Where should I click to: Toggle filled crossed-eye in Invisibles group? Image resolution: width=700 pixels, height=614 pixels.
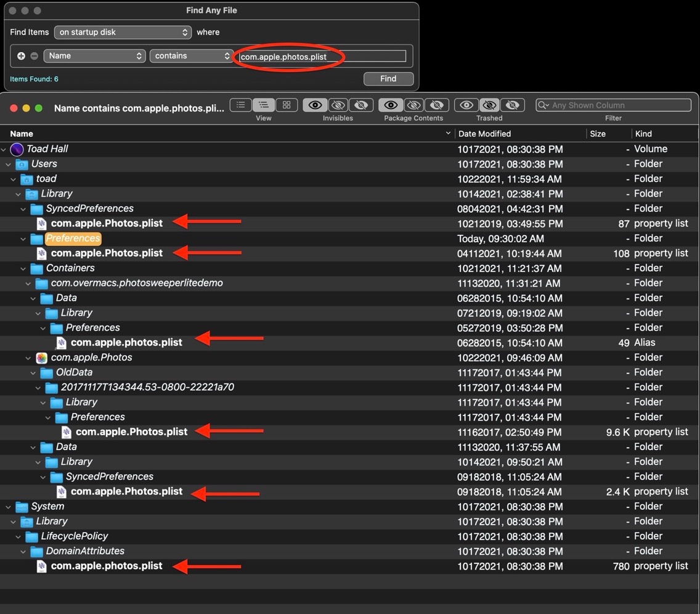coord(361,105)
